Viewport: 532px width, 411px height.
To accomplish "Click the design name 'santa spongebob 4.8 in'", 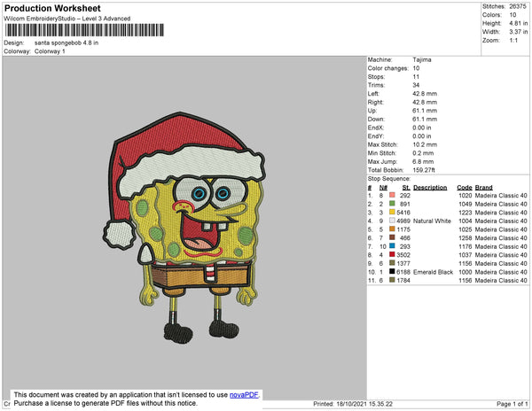I will pos(66,43).
